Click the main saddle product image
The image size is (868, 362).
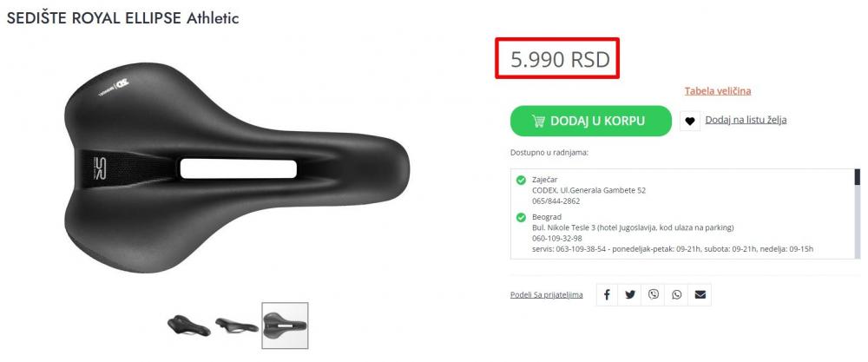(238, 168)
